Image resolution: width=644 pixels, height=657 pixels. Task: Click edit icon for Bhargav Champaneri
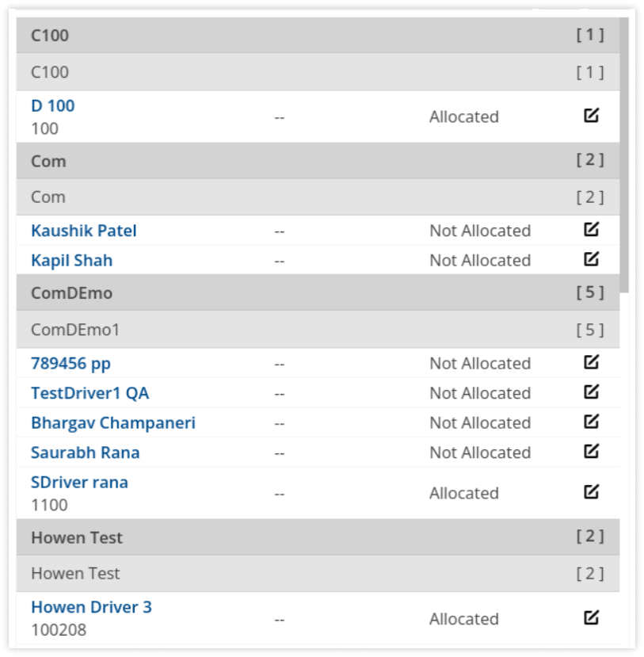tap(591, 422)
